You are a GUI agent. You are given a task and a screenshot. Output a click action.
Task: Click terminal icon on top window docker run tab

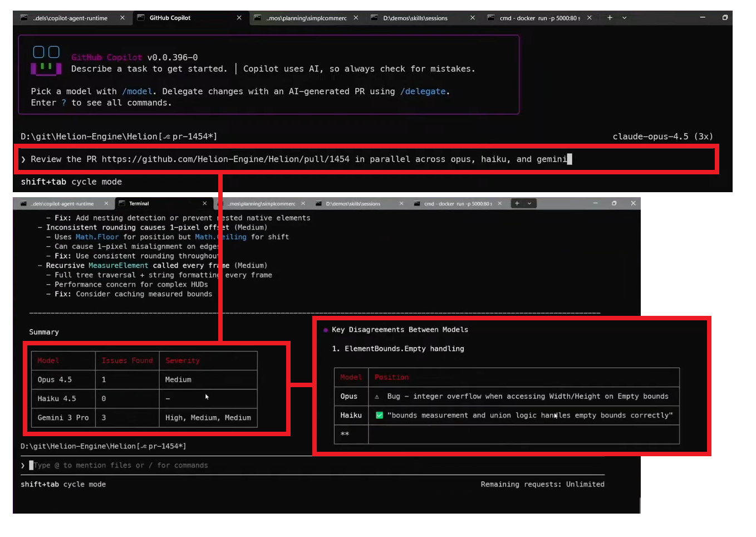[491, 18]
